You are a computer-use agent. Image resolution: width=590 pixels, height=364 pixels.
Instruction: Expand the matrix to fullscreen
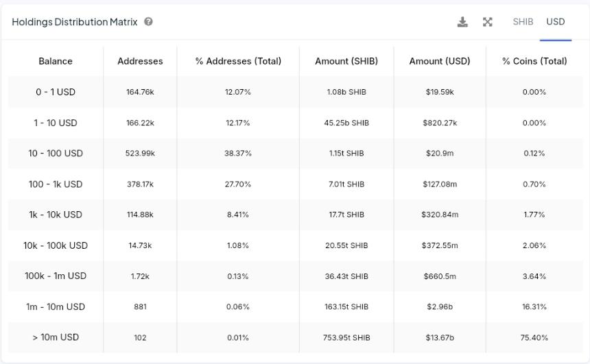tap(488, 22)
